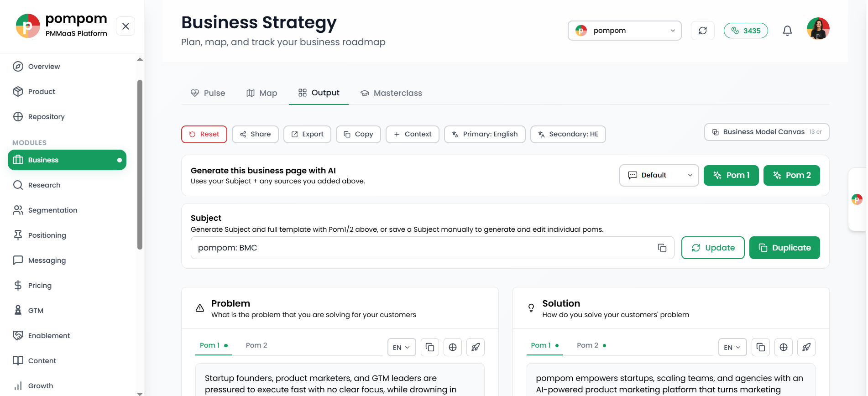868x396 pixels.
Task: Click the GTM chess piece icon
Action: [x=18, y=311]
